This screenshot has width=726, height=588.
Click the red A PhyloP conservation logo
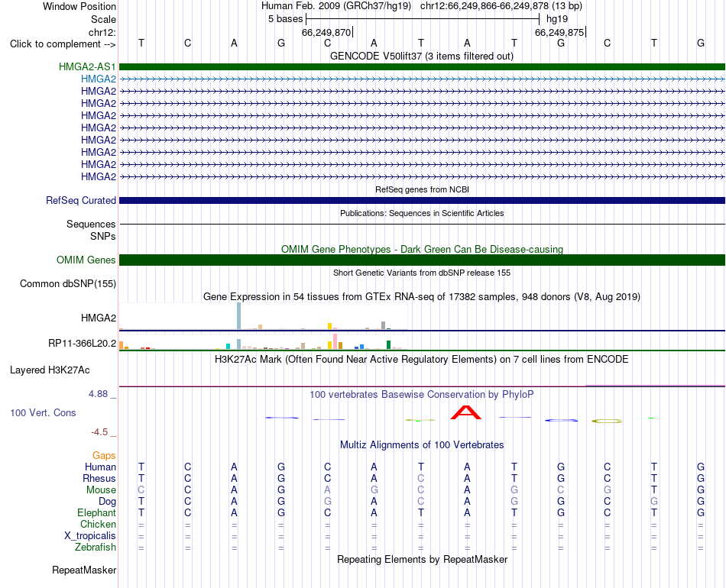[x=466, y=412]
